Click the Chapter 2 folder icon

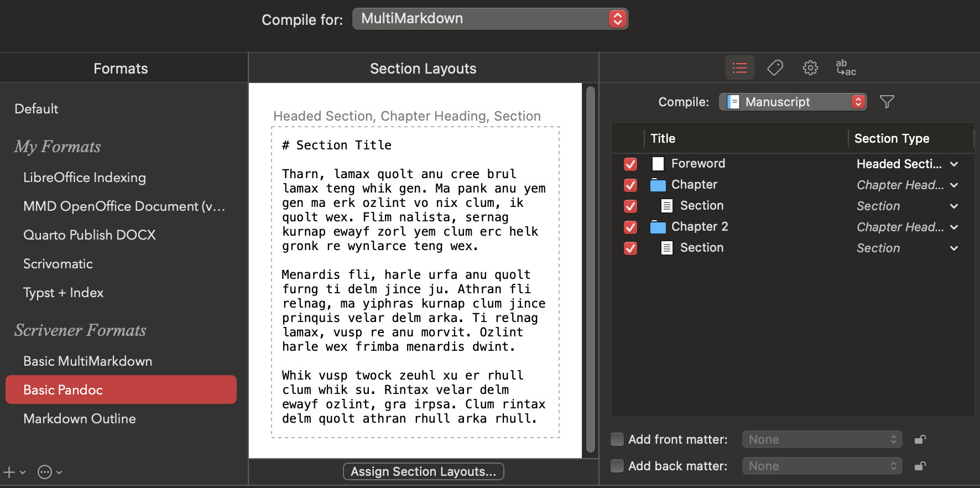click(x=658, y=227)
